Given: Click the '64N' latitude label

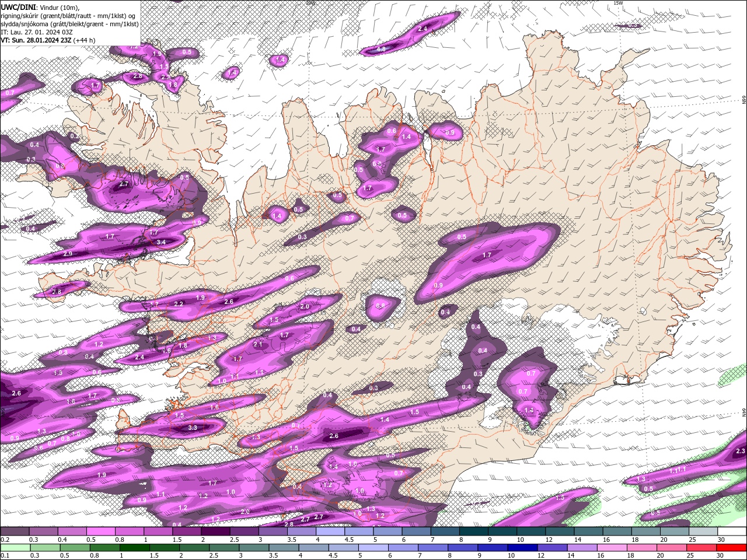Looking at the screenshot, I should tap(743, 412).
